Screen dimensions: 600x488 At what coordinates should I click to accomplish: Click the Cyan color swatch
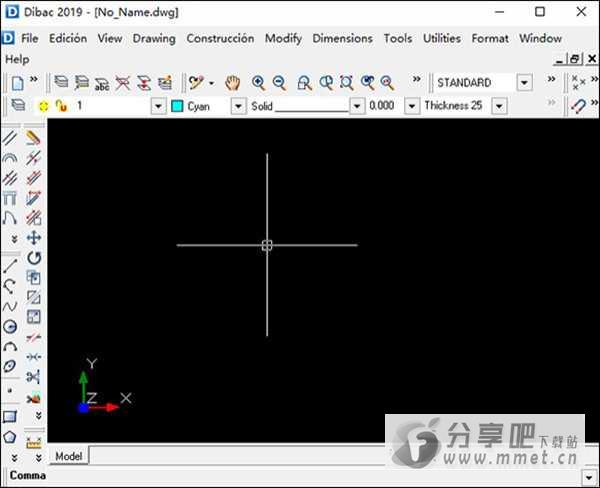177,106
